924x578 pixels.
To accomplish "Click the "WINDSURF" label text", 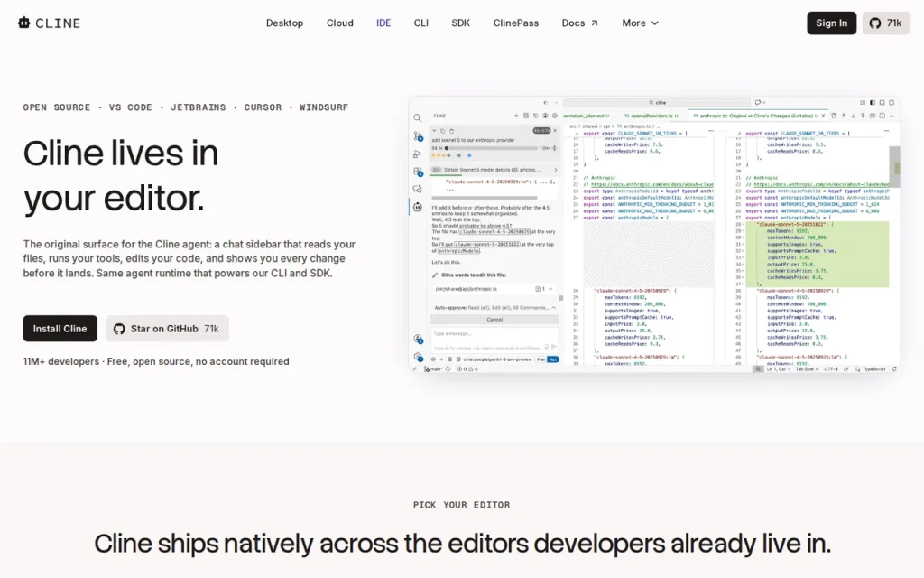I will (x=324, y=107).
